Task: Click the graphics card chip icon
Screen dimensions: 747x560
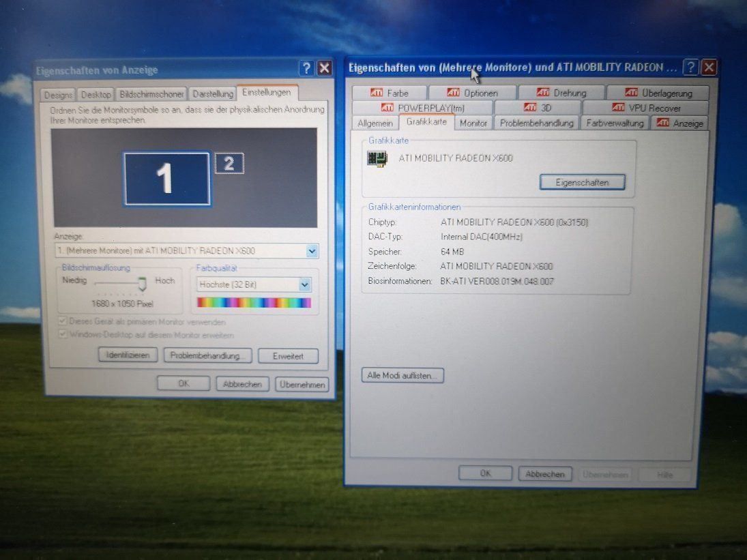Action: 377,158
